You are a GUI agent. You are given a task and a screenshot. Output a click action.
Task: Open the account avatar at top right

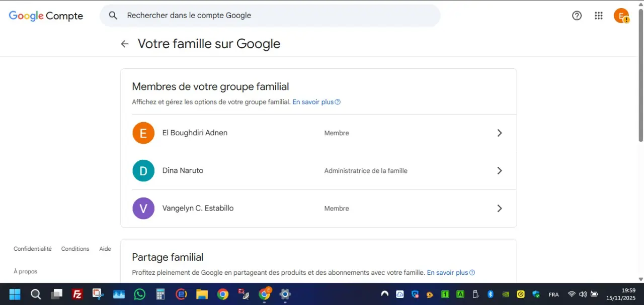point(621,16)
